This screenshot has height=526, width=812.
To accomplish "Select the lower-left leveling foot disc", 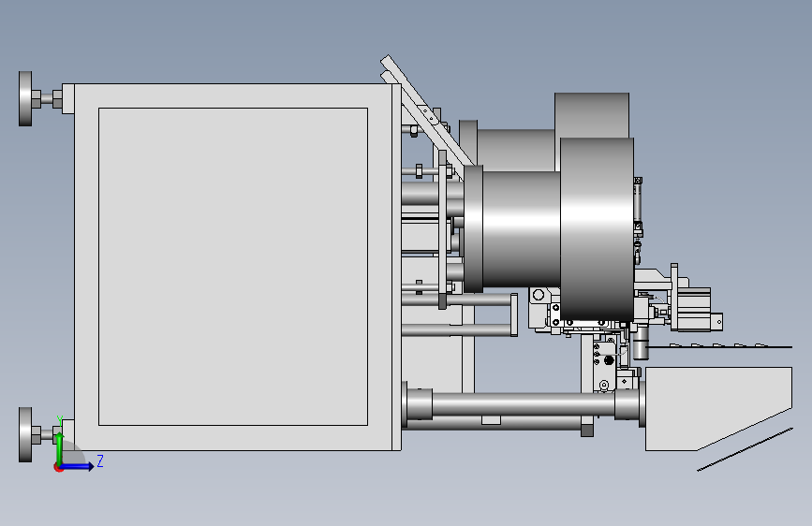I will pyautogui.click(x=25, y=434).
